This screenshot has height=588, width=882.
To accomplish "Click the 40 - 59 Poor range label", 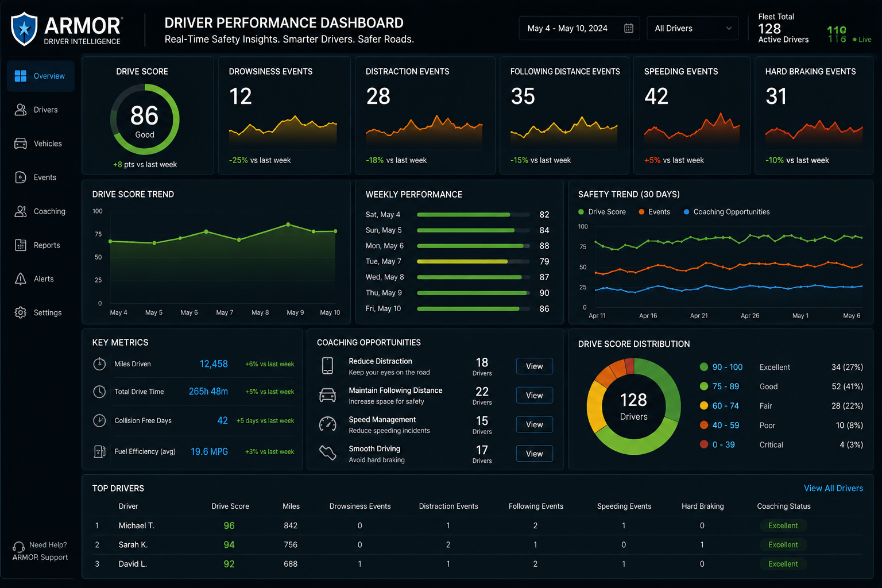I will coord(726,425).
